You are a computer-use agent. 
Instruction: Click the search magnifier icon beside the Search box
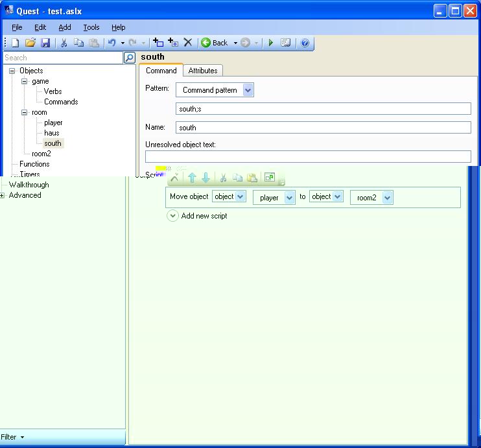pyautogui.click(x=130, y=58)
